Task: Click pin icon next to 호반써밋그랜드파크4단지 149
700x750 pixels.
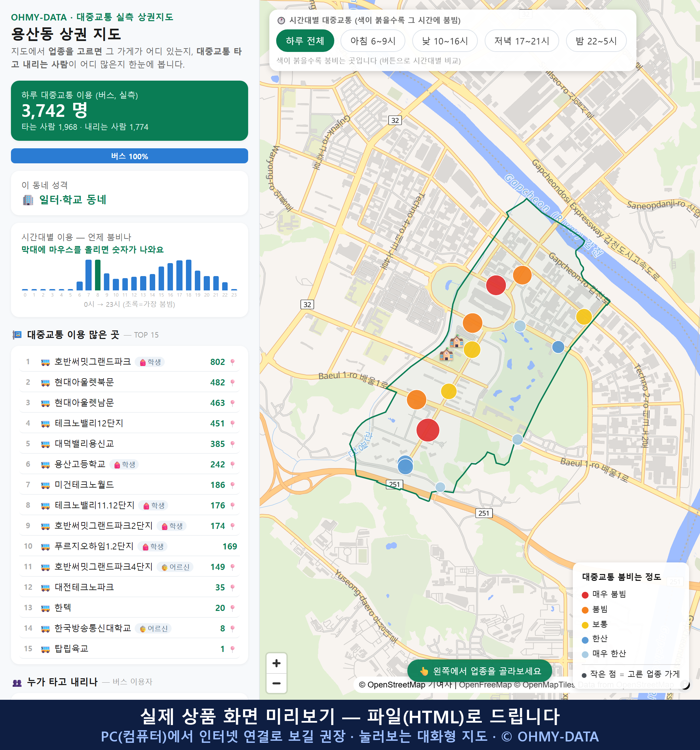Action: [x=232, y=567]
